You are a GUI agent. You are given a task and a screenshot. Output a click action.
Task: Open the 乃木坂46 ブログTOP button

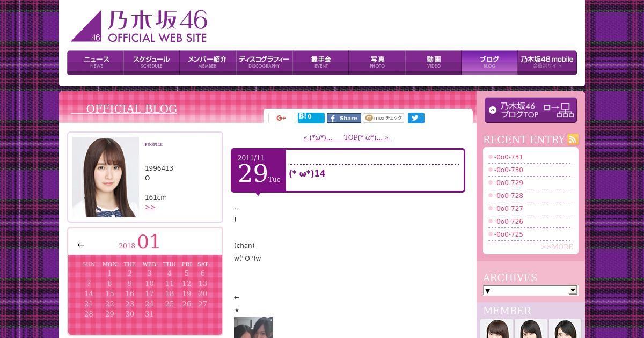point(531,110)
